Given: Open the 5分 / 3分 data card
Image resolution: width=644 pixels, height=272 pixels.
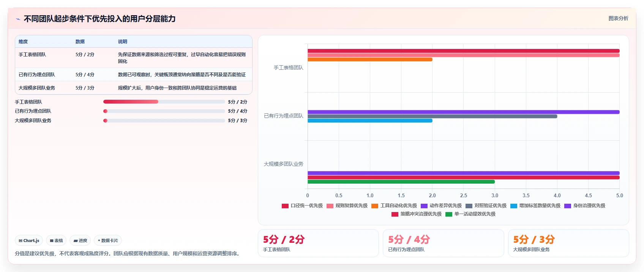Looking at the screenshot, I should pyautogui.click(x=568, y=243).
